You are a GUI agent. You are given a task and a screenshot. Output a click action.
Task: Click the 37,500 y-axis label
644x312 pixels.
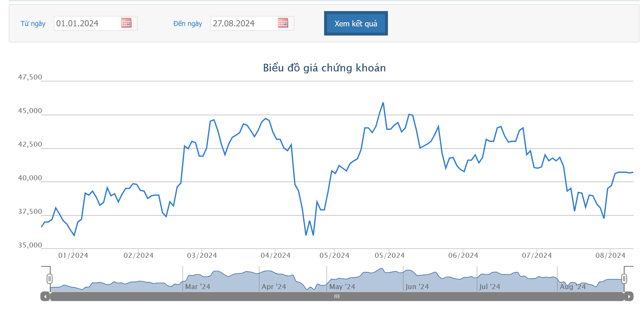coord(30,212)
